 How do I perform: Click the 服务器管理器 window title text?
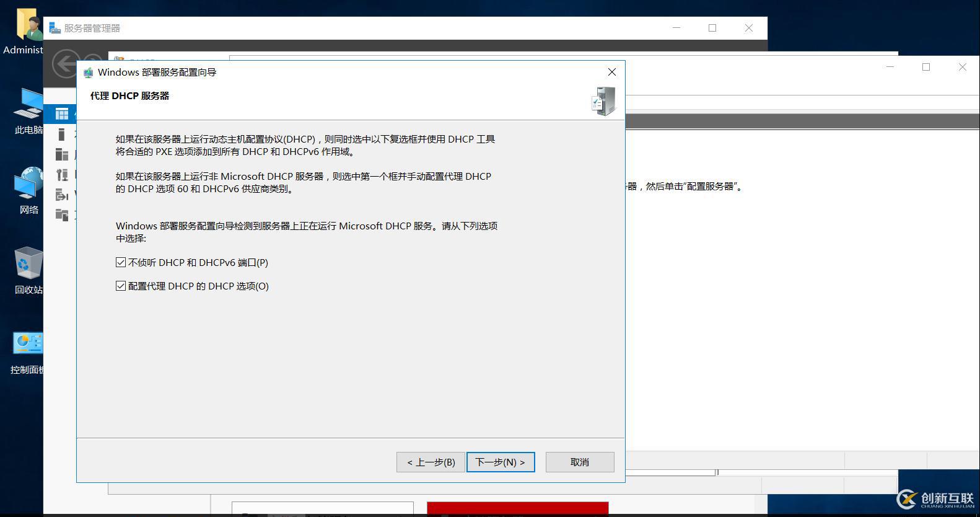[92, 28]
